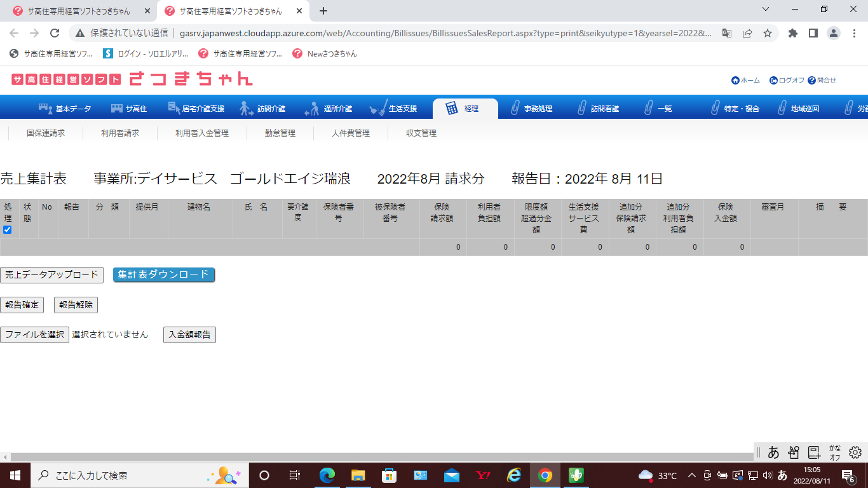The height and width of the screenshot is (488, 868).
Task: Select the 生活支援 broom icon
Action: click(x=377, y=109)
